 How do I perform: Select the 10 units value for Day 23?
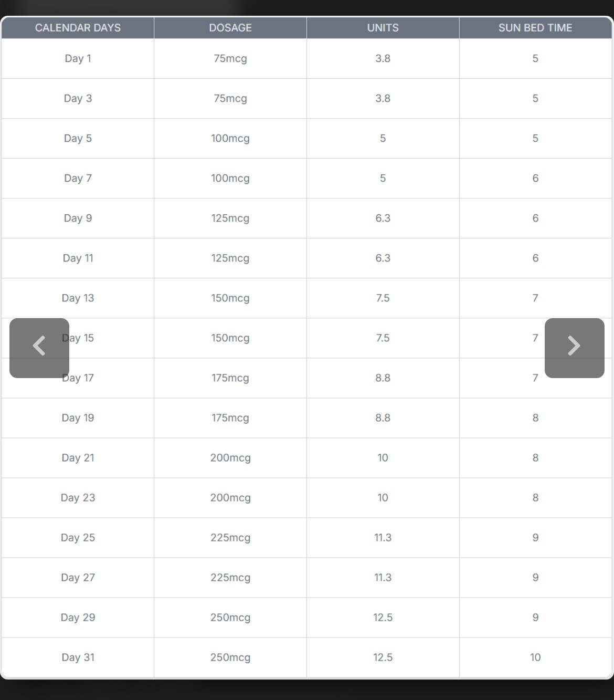pos(383,497)
